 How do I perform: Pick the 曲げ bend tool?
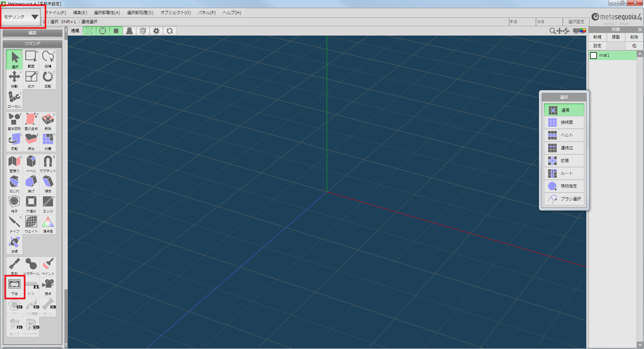(x=31, y=184)
